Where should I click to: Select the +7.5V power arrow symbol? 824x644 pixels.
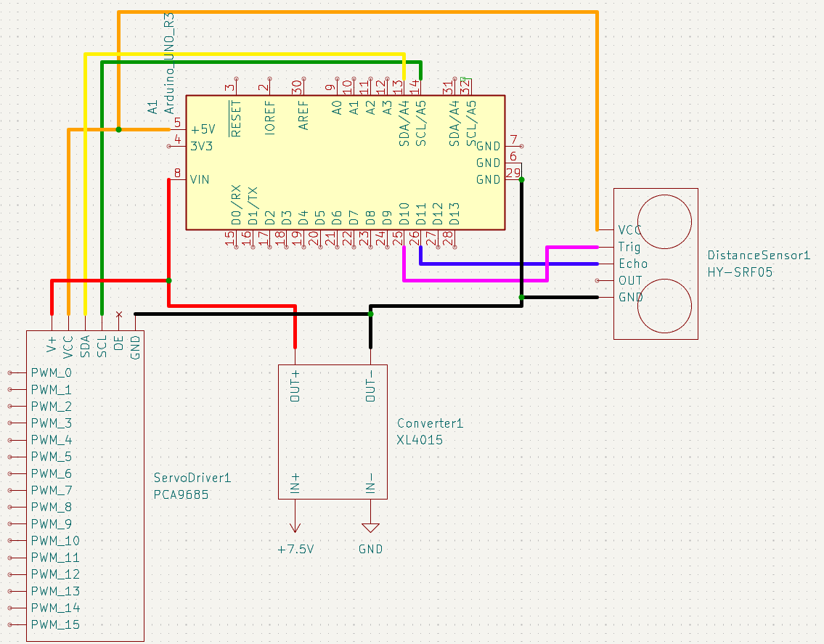pyautogui.click(x=295, y=526)
